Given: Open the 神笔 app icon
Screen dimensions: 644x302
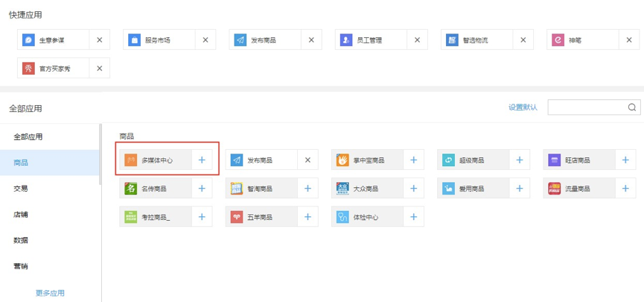Looking at the screenshot, I should (558, 40).
